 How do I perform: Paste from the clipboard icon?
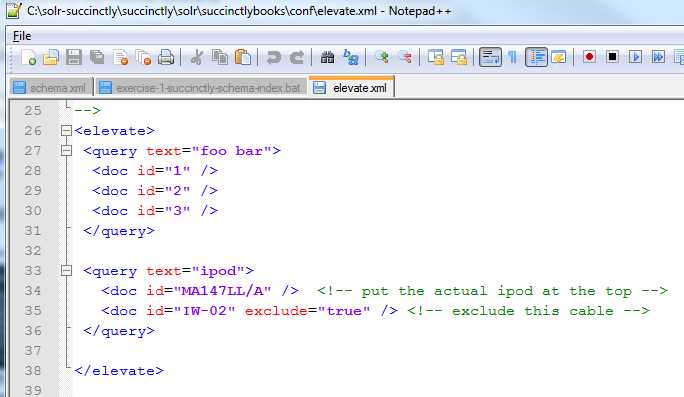pos(243,58)
